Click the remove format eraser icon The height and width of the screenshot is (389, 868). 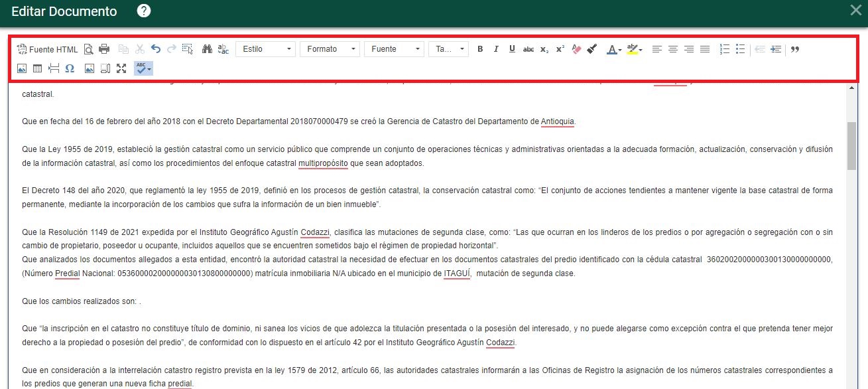[x=576, y=49]
